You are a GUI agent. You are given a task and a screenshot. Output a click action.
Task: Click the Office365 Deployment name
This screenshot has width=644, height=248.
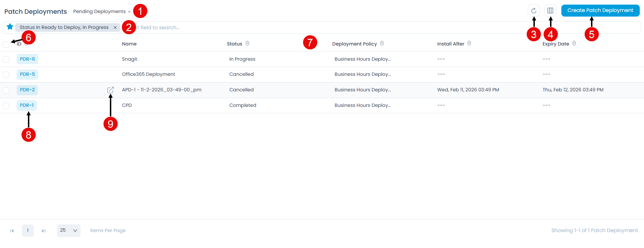[x=148, y=74]
